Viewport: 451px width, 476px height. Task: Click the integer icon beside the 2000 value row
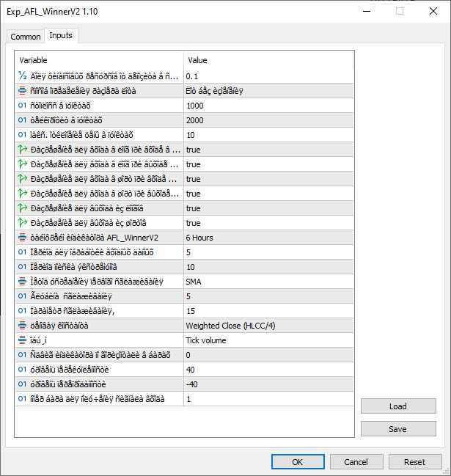click(x=23, y=120)
